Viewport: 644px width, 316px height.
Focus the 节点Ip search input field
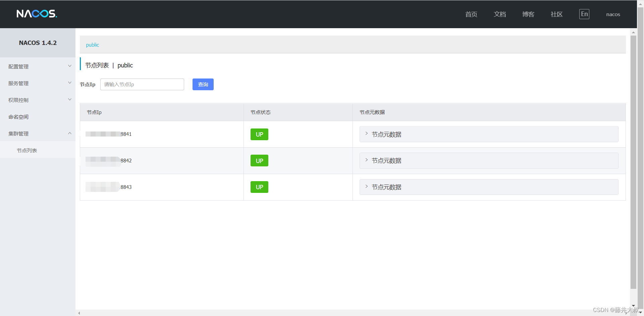click(142, 84)
